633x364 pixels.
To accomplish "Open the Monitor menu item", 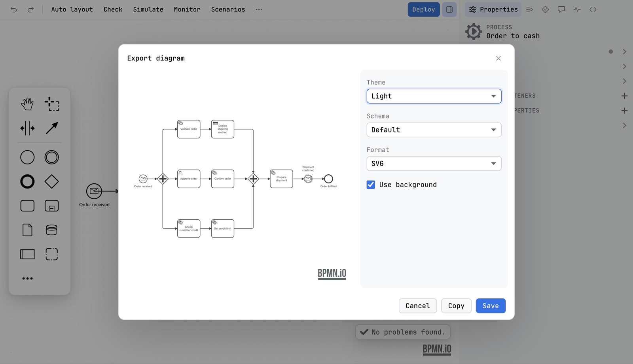I will coord(187,9).
